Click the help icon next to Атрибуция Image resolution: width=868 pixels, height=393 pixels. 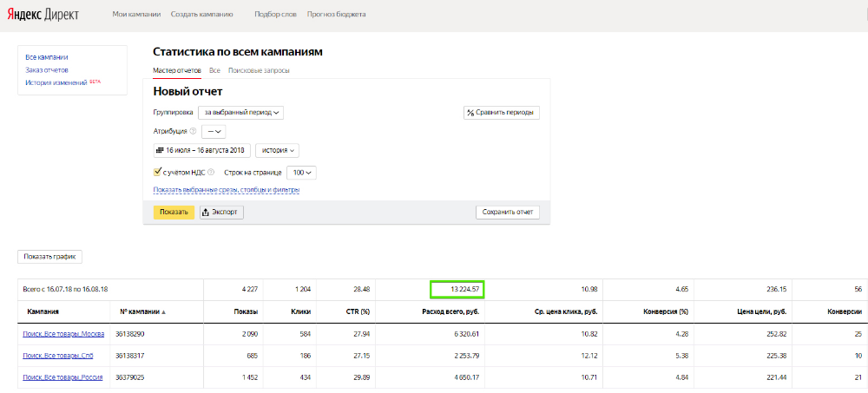[193, 131]
